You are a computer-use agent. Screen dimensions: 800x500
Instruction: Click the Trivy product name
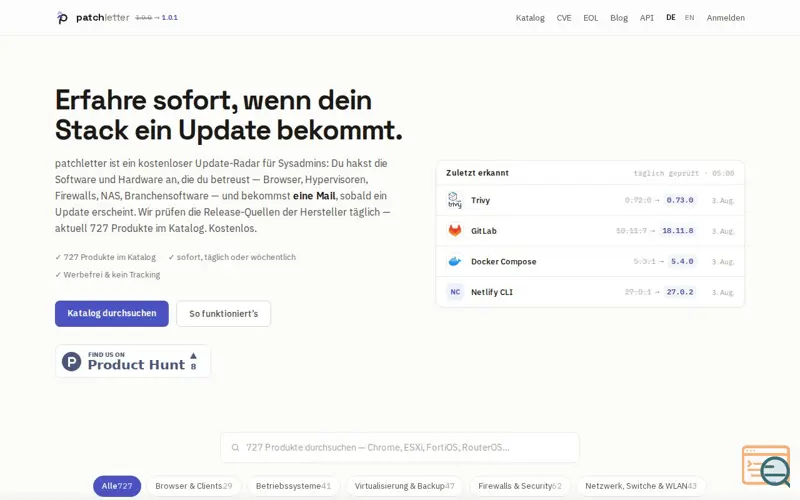[480, 200]
